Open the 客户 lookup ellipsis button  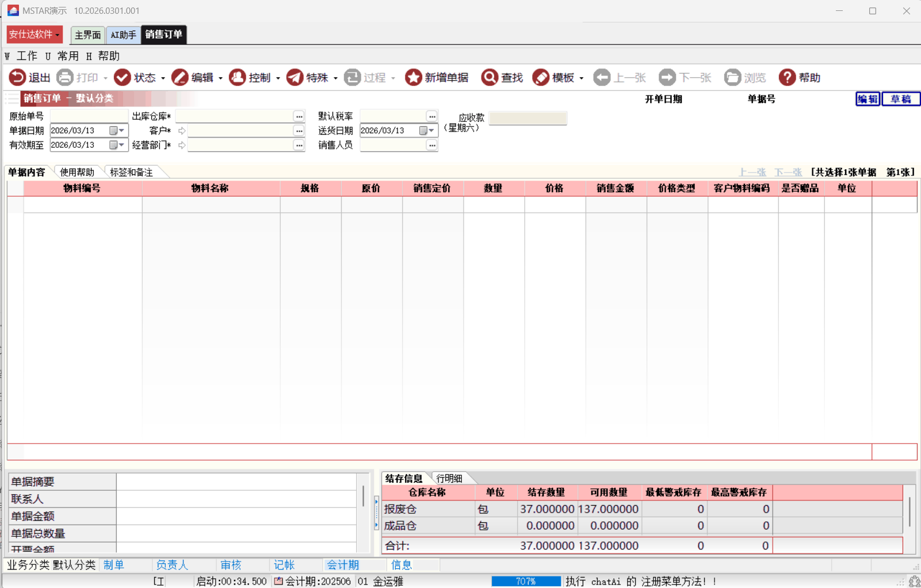tap(299, 131)
